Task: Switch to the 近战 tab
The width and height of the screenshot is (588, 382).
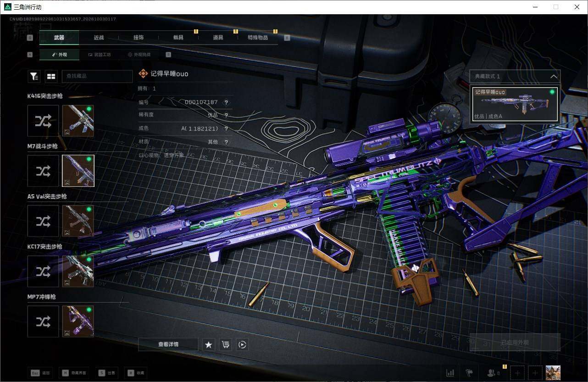Action: click(99, 38)
